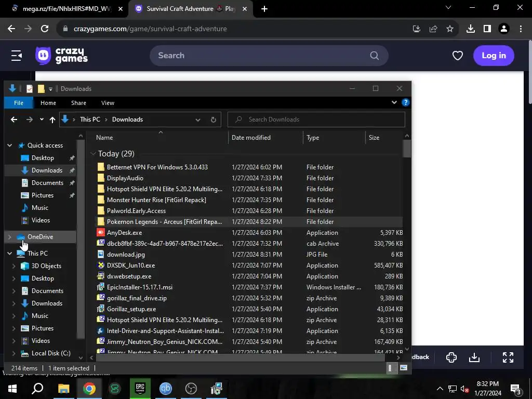This screenshot has height=399, width=532.
Task: Go back in Chrome browser
Action: click(x=11, y=29)
